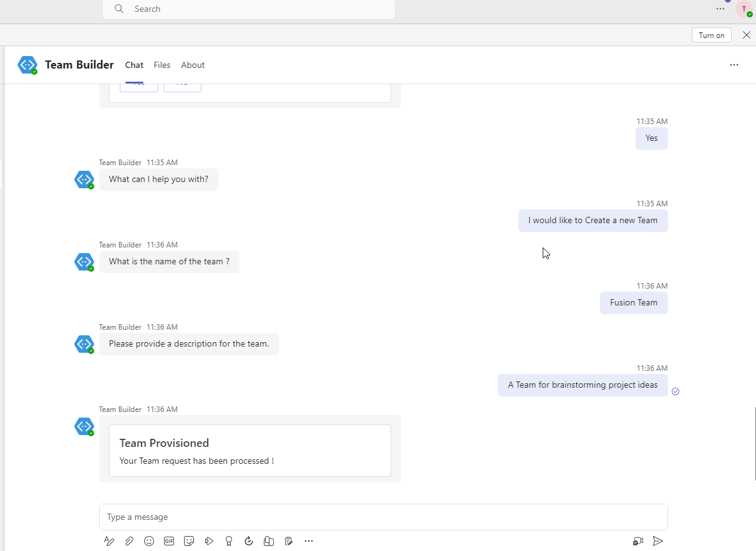Select the Chat tab
The image size is (756, 551).
pyautogui.click(x=134, y=65)
